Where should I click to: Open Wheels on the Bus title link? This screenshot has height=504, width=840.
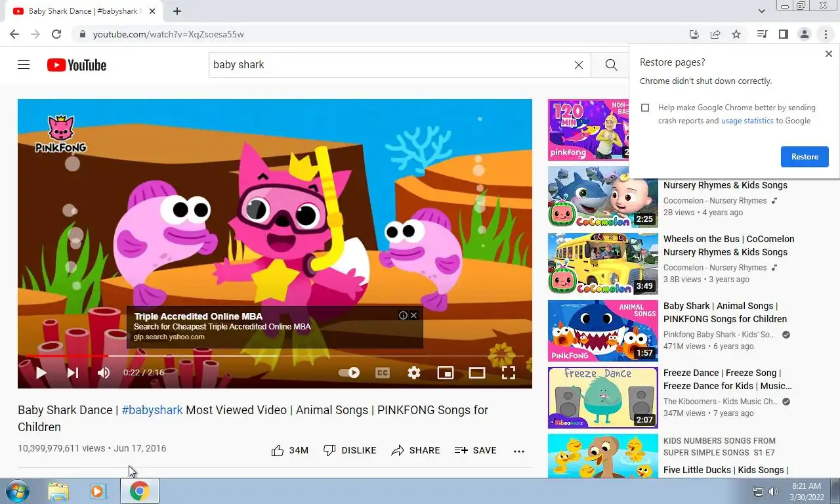[x=729, y=245]
